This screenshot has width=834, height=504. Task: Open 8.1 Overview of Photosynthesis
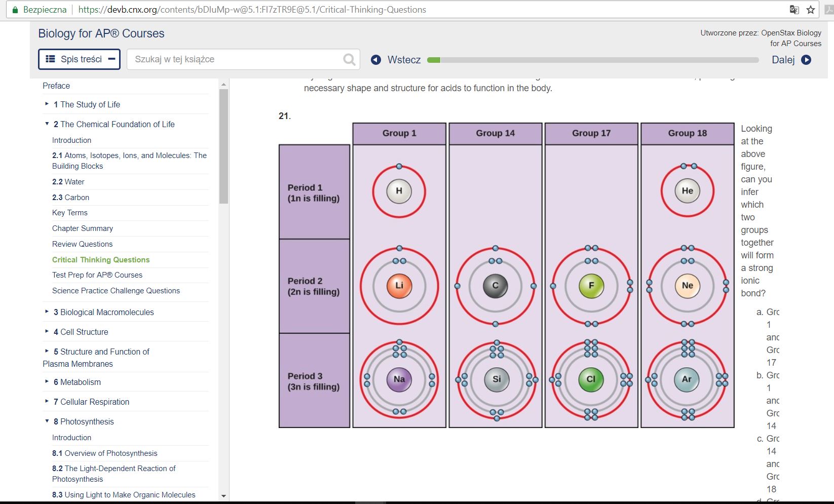click(x=105, y=453)
